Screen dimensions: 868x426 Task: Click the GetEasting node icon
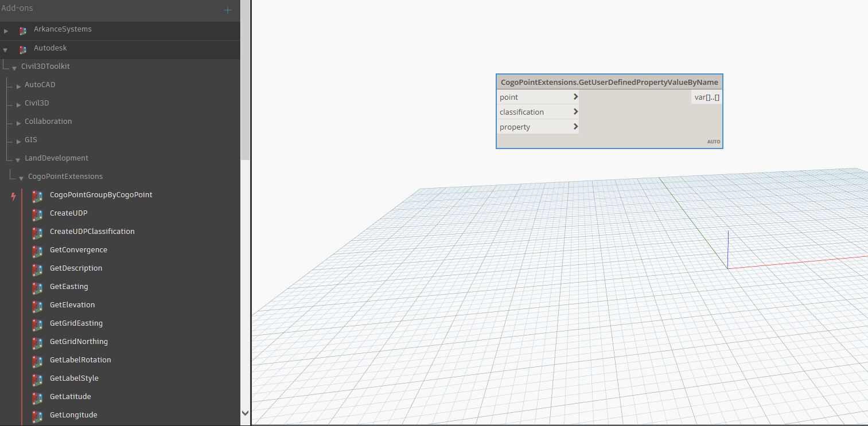pyautogui.click(x=37, y=287)
